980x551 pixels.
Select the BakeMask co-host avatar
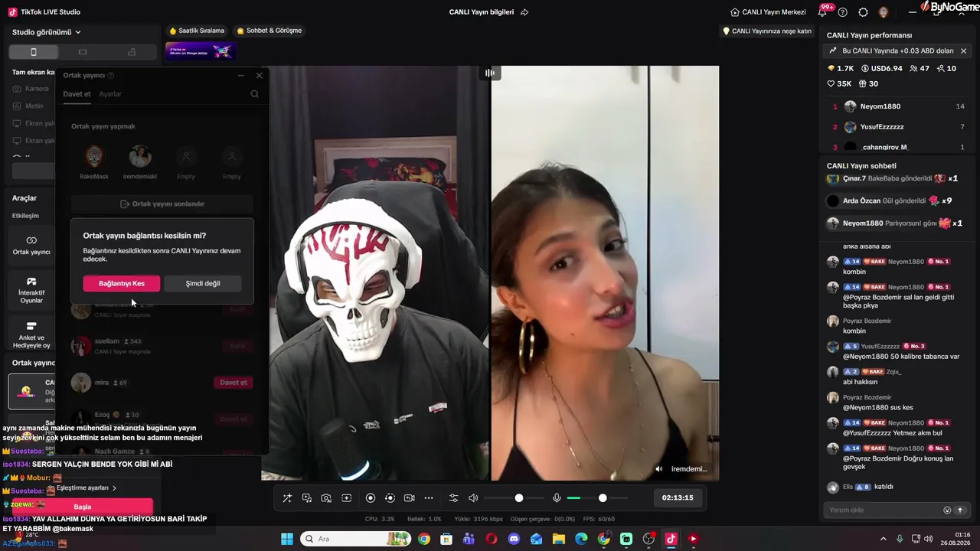click(x=94, y=156)
